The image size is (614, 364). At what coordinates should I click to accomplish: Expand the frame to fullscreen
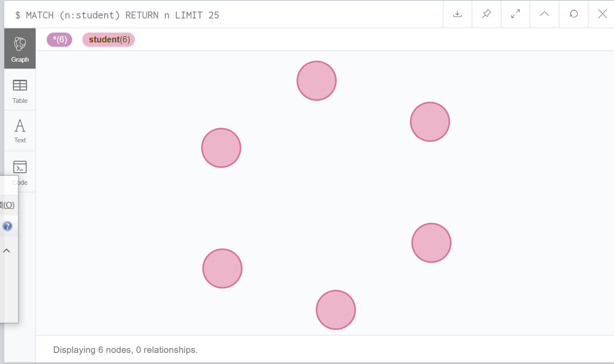click(x=515, y=14)
